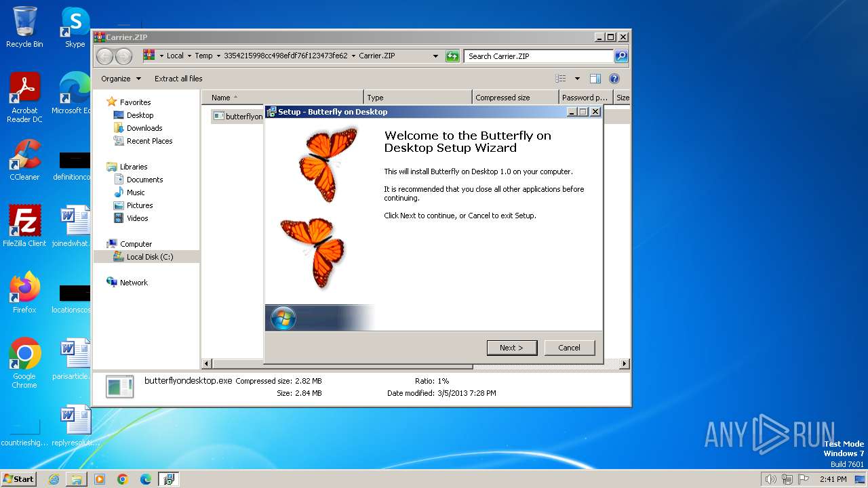The height and width of the screenshot is (488, 868).
Task: Click Next in the setup wizard
Action: click(512, 348)
